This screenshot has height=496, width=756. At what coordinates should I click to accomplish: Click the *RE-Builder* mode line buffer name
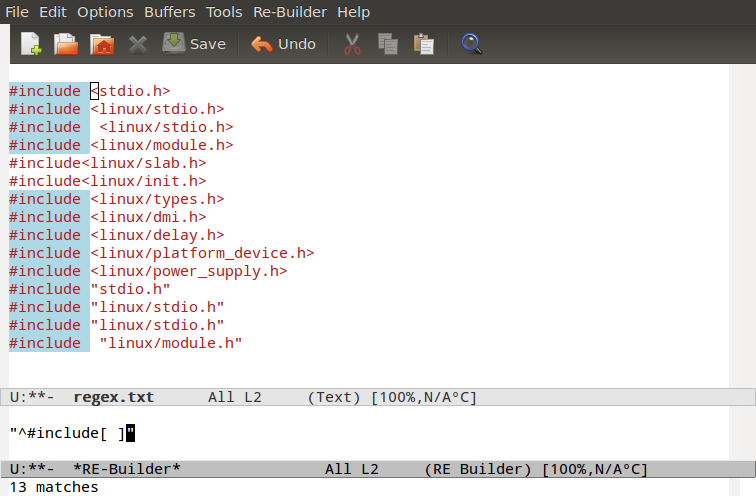tap(127, 469)
